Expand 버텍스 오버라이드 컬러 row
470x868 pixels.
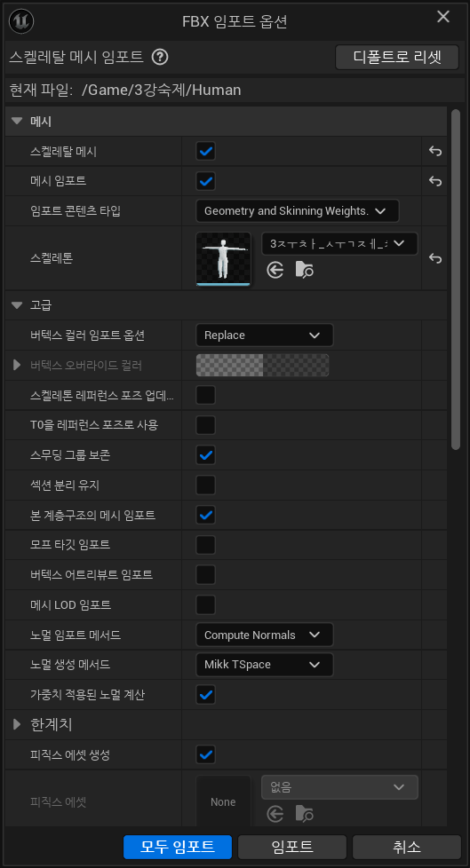[x=17, y=366]
